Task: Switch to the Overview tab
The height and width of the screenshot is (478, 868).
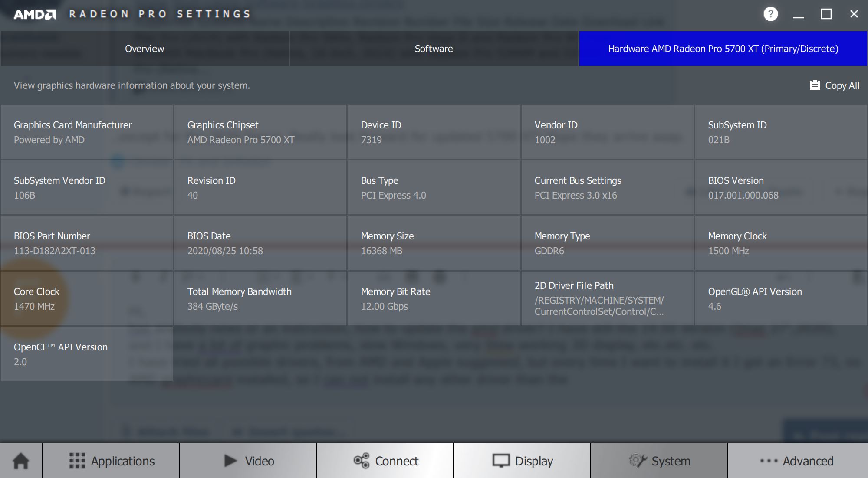Action: click(145, 49)
